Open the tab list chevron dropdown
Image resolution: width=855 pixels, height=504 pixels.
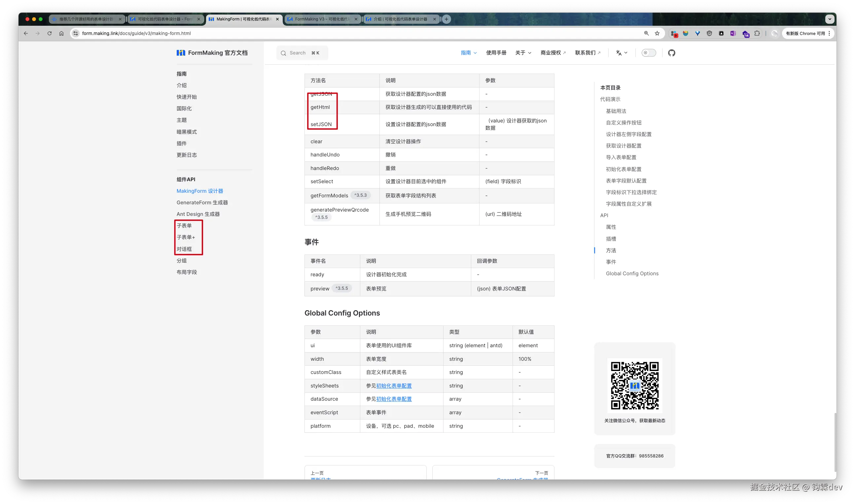pos(830,19)
